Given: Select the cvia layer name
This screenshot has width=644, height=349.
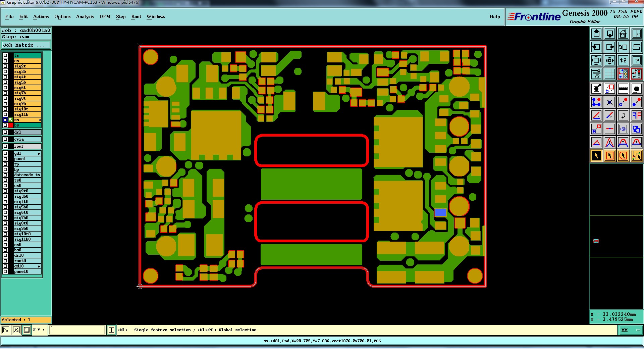Looking at the screenshot, I should [27, 139].
